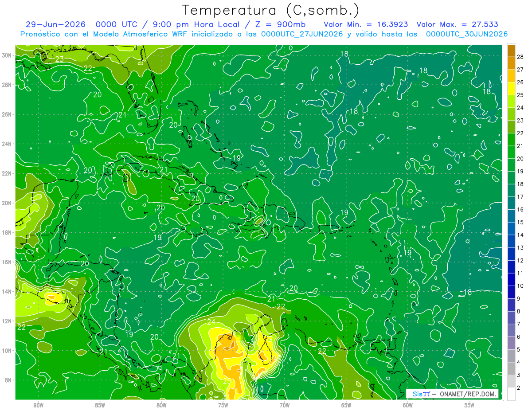Click the color bar label "2"

[519, 388]
